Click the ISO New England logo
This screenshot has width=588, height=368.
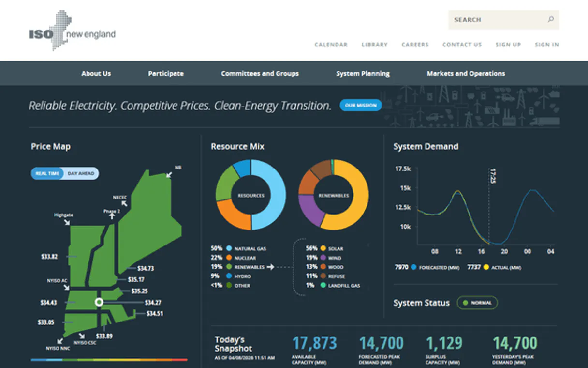point(72,31)
